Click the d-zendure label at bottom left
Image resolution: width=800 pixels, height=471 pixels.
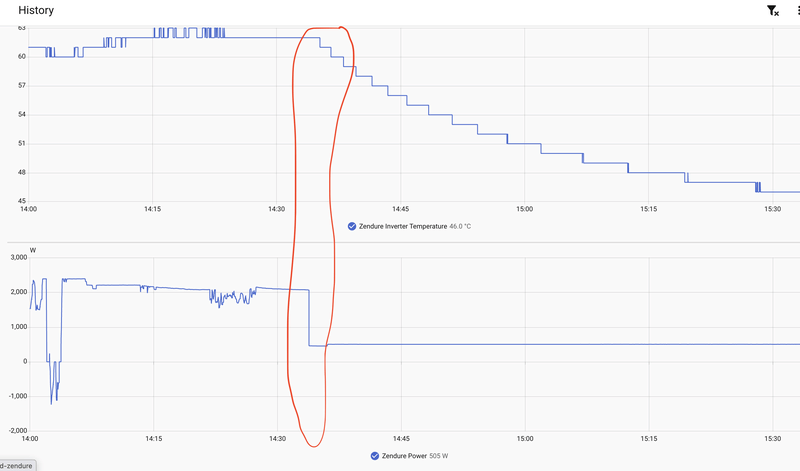pos(16,466)
